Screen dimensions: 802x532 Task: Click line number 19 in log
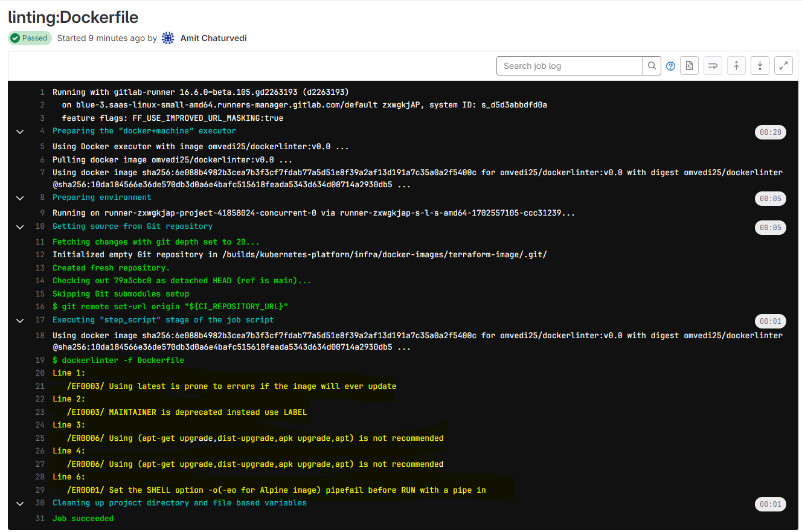40,361
